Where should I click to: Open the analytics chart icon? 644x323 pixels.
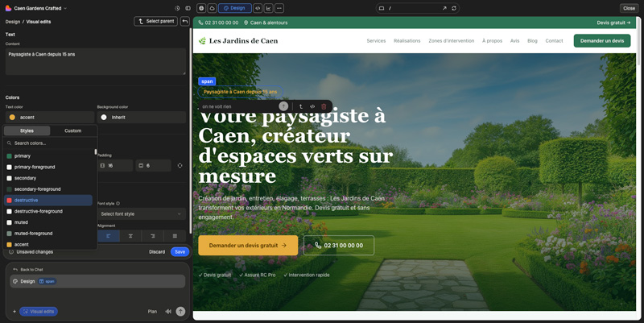[x=268, y=8]
